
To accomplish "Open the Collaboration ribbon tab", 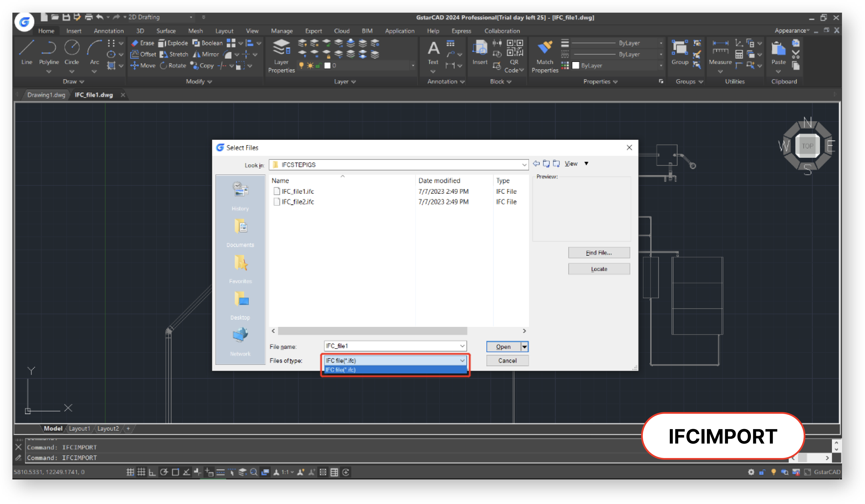I will coord(502,31).
